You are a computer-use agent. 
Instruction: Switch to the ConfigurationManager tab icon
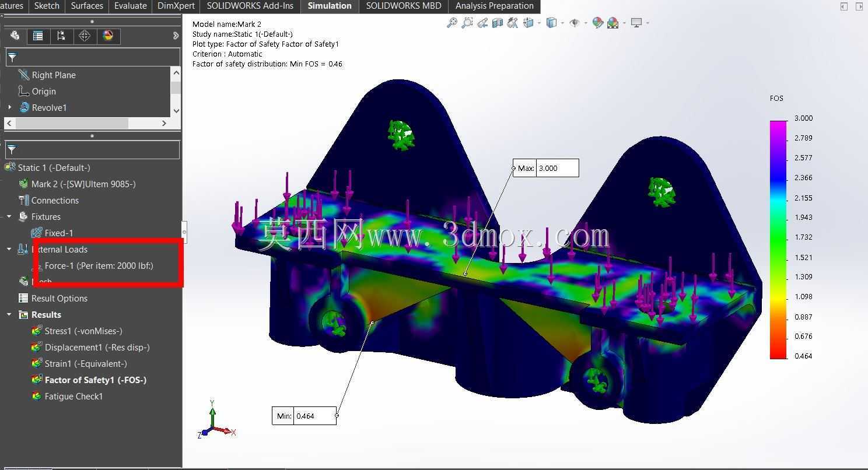point(61,36)
